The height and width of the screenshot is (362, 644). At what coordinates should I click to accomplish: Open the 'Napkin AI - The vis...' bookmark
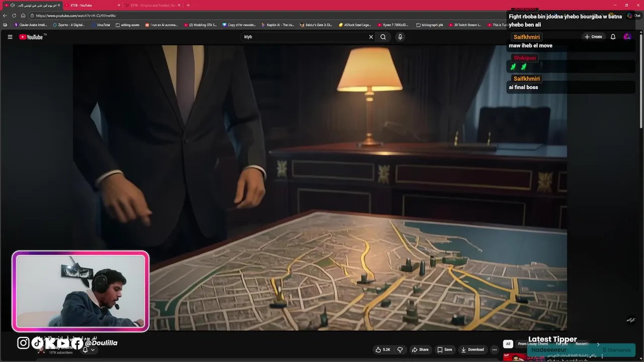[278, 25]
